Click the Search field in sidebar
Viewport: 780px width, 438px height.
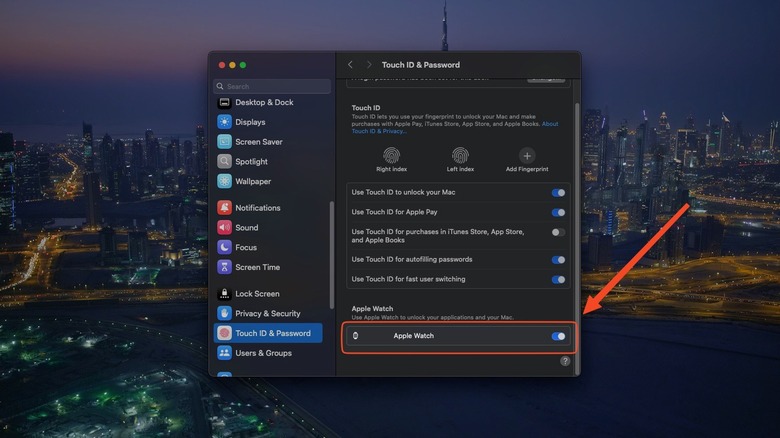pos(272,87)
